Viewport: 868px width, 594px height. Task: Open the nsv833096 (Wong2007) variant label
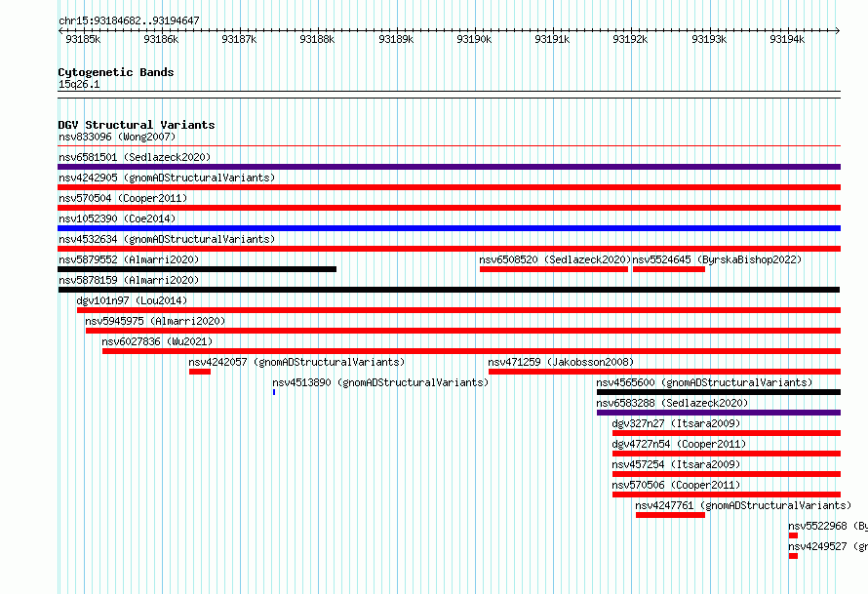117,137
